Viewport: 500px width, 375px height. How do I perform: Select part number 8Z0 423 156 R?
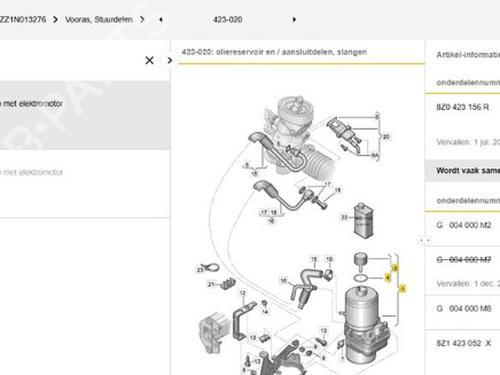click(x=463, y=107)
